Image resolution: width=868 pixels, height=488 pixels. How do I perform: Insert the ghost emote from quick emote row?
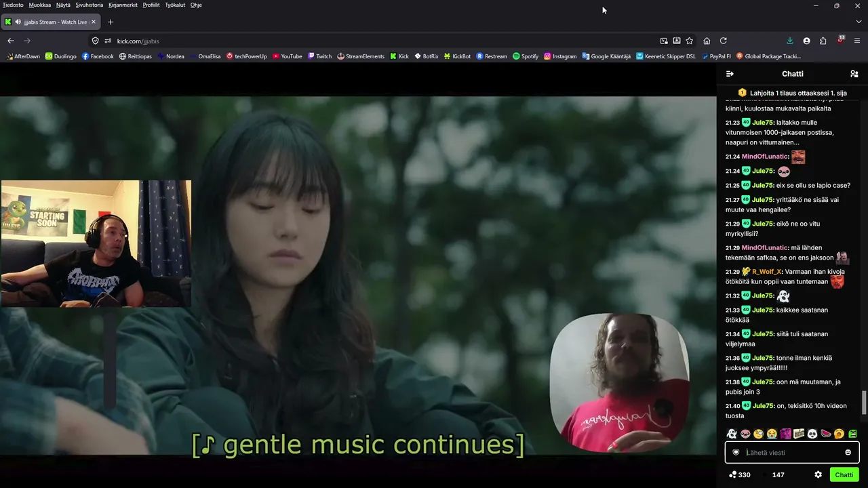click(732, 434)
